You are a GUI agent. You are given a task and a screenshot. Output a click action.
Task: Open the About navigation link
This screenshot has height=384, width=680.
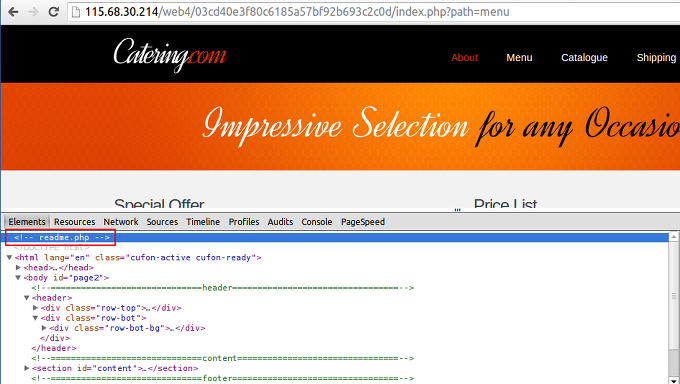pos(464,58)
